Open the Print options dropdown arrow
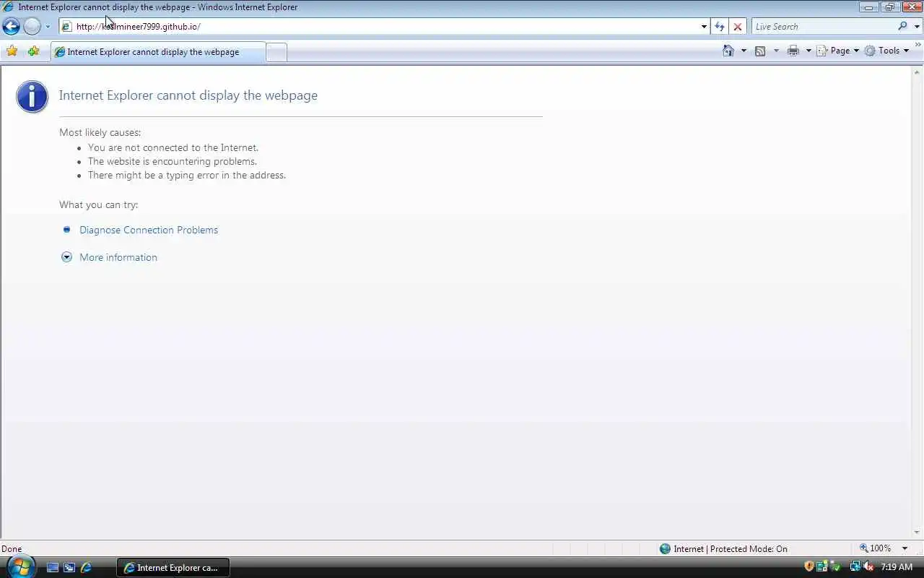Viewport: 924px width, 578px height. tap(808, 51)
